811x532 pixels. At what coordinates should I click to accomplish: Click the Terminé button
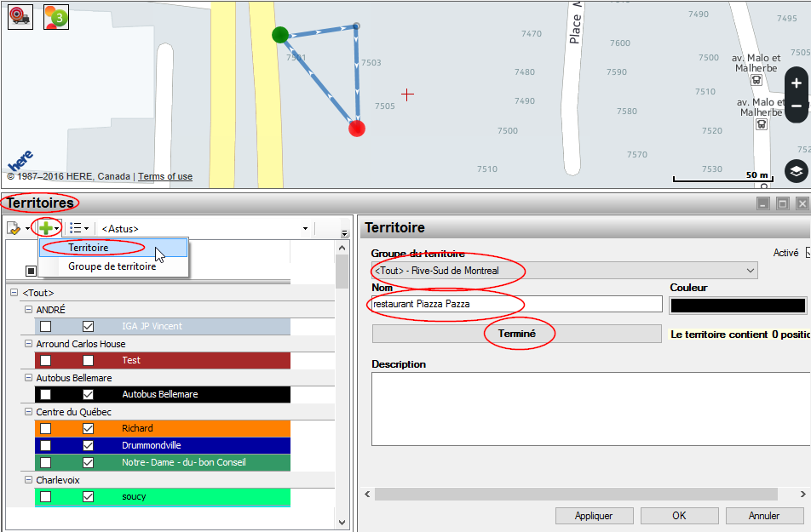pyautogui.click(x=516, y=334)
